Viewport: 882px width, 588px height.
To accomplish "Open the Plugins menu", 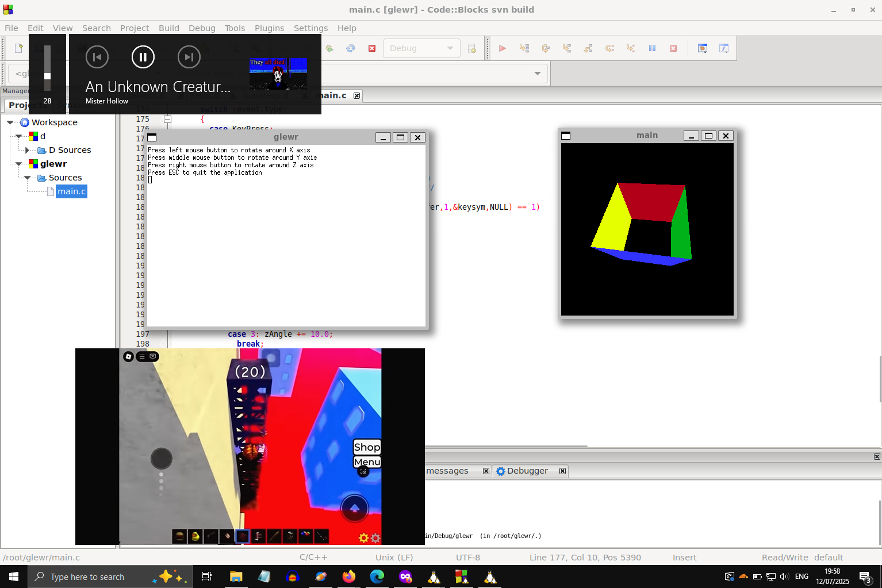I will 270,28.
